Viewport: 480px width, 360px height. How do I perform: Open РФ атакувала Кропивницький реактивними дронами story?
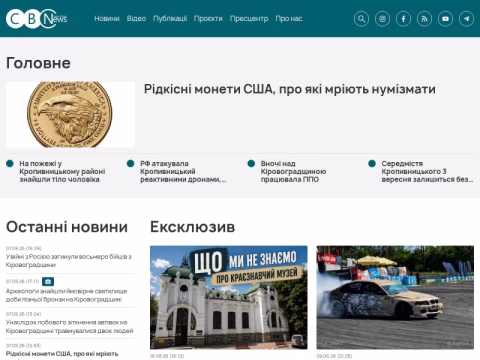coord(183,171)
